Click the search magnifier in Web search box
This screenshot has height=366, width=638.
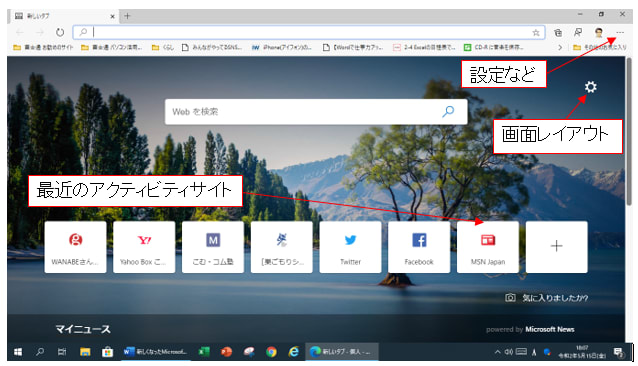click(448, 111)
